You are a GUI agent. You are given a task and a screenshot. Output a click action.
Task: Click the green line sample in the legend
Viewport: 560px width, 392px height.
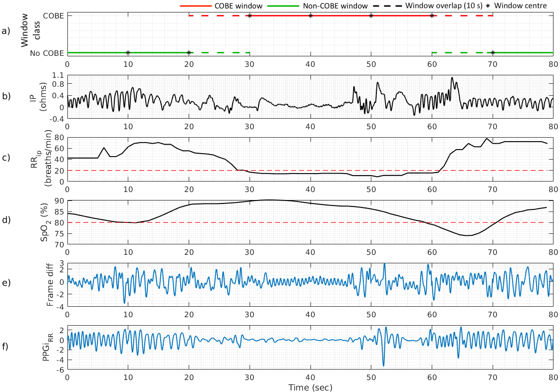(x=283, y=6)
